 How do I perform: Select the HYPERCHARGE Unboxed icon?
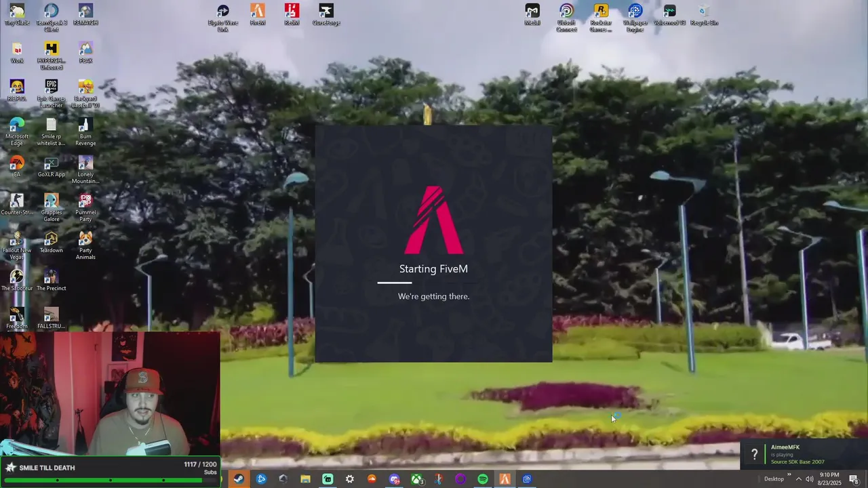(52, 56)
